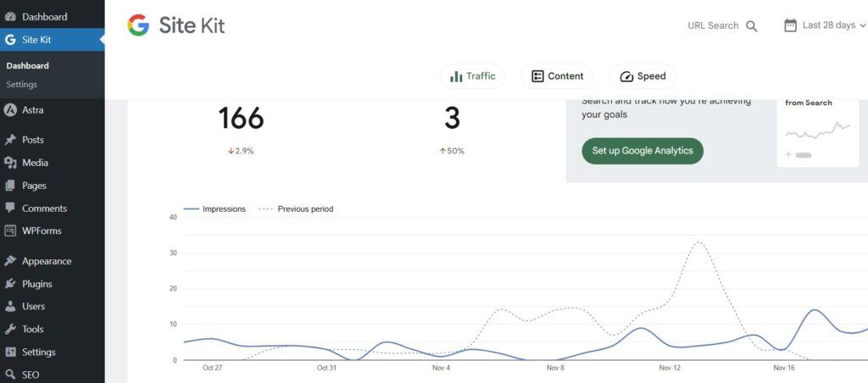Click the 3 clicks total
The height and width of the screenshot is (383, 868).
pos(452,119)
